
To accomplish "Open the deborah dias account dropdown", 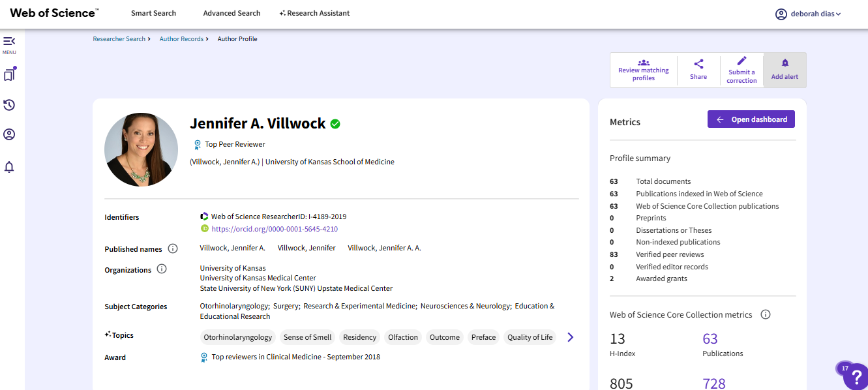I will coord(807,13).
